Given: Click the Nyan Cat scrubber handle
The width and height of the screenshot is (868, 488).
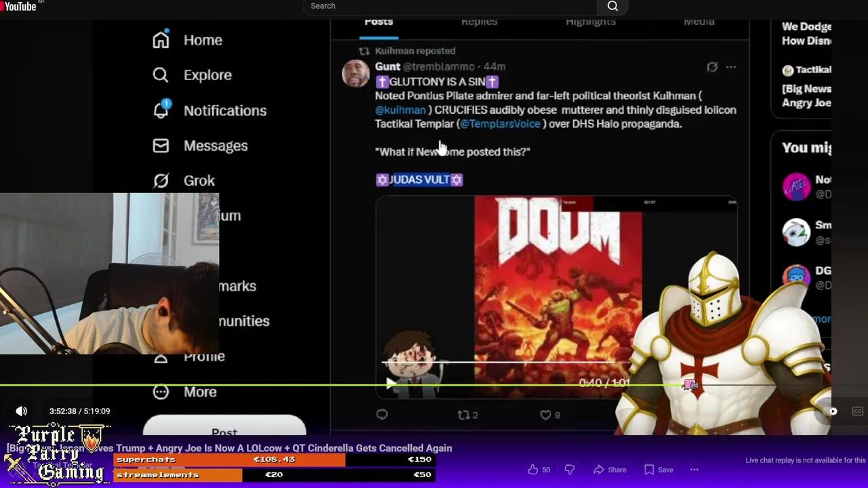Looking at the screenshot, I should click(690, 385).
